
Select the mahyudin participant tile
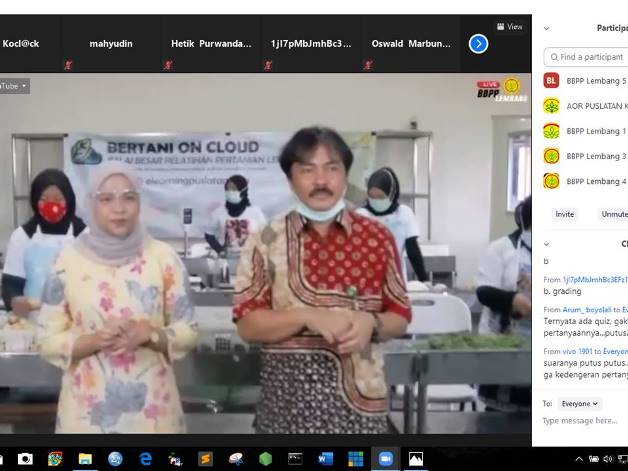coord(111,45)
